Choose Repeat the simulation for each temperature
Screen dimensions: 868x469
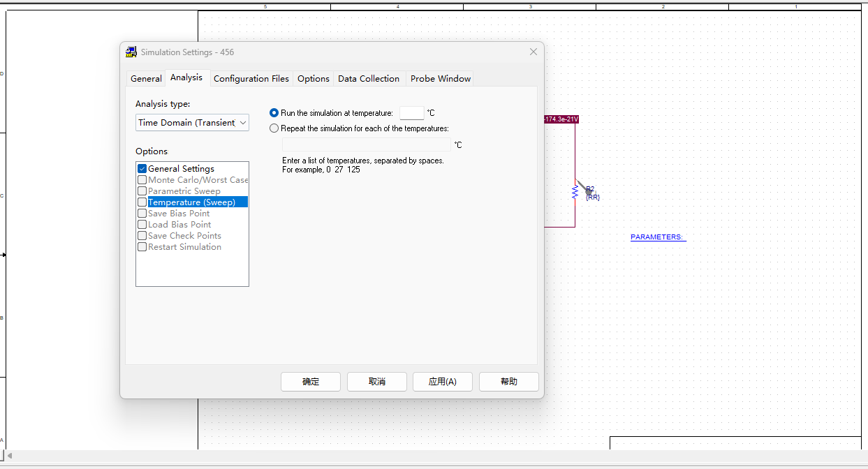pyautogui.click(x=274, y=128)
